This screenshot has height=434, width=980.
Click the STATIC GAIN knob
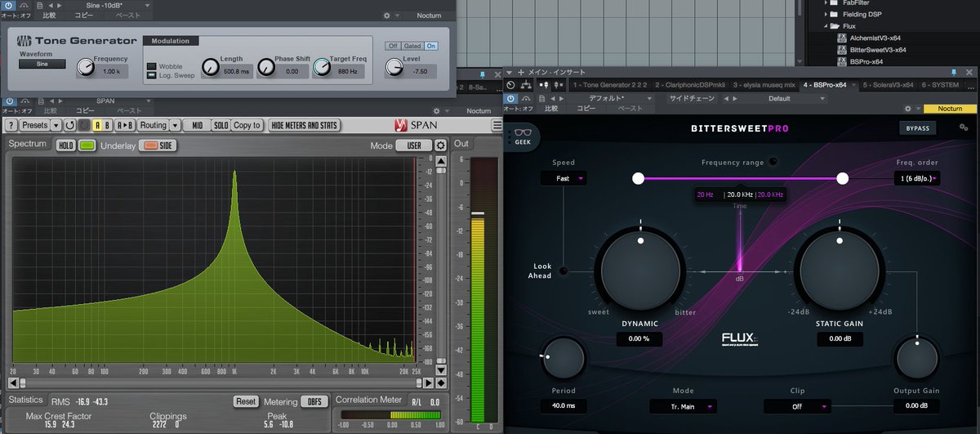pyautogui.click(x=840, y=272)
